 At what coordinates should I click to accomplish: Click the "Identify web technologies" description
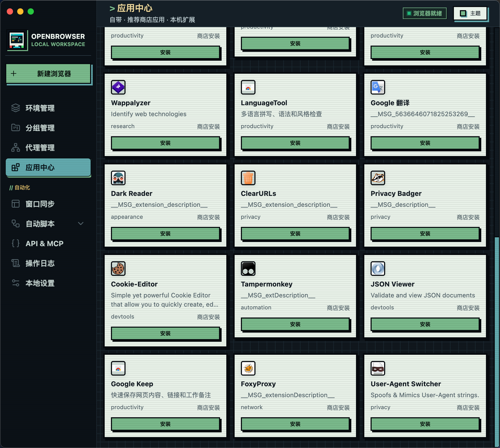pos(149,114)
